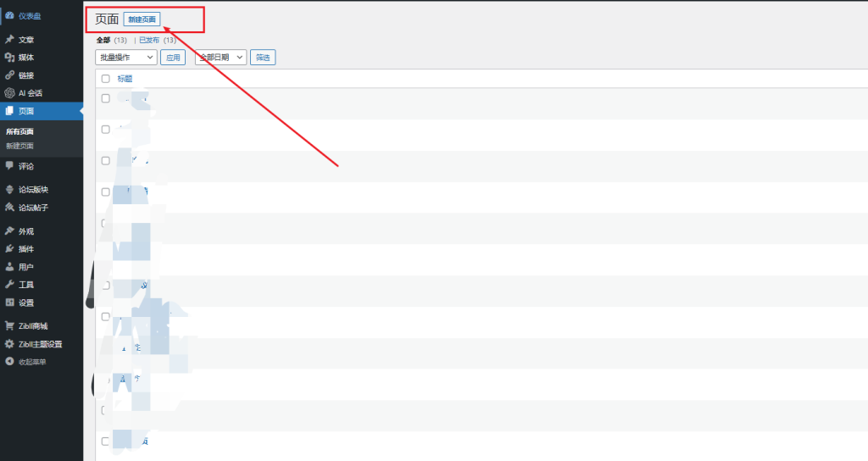Click the 评论 comments bubble icon
The width and height of the screenshot is (868, 461).
[9, 166]
